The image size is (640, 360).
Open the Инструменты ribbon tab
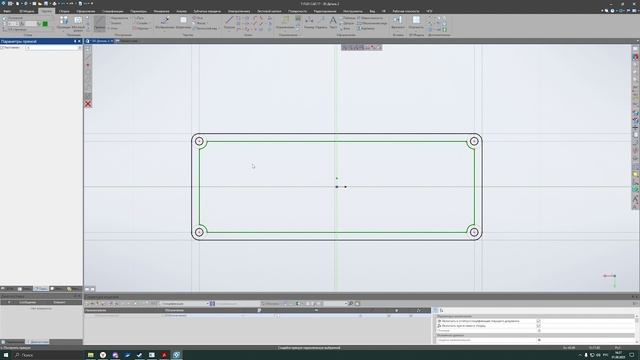pyautogui.click(x=353, y=11)
